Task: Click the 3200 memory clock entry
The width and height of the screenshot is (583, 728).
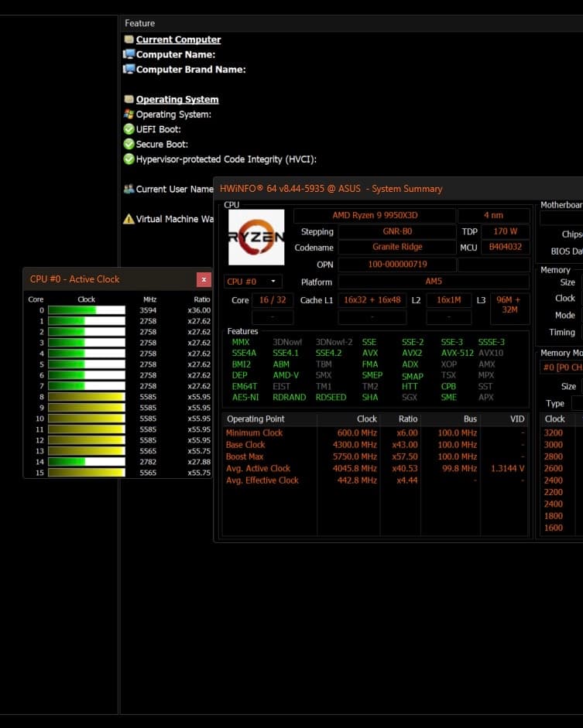Action: [x=554, y=432]
